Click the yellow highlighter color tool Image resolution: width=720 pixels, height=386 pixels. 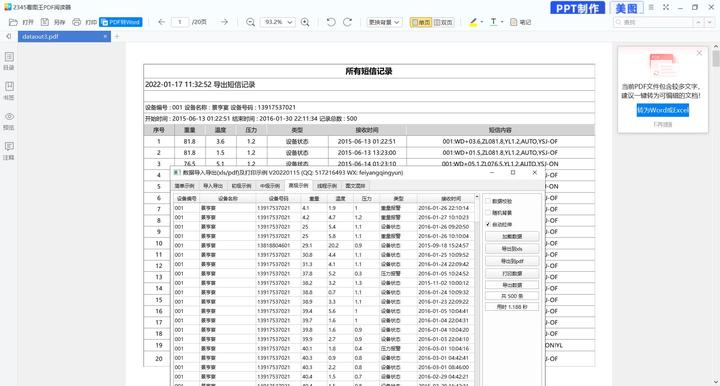(473, 22)
